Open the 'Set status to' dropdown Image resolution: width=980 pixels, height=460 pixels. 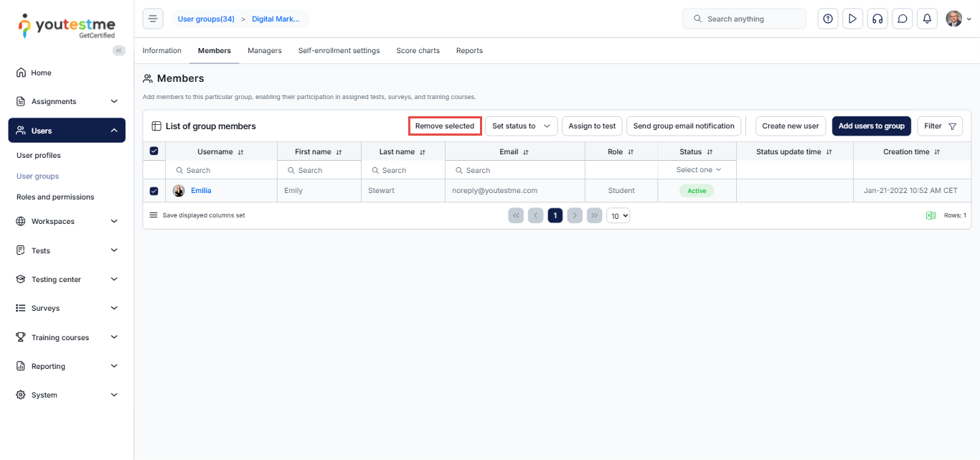tap(521, 126)
